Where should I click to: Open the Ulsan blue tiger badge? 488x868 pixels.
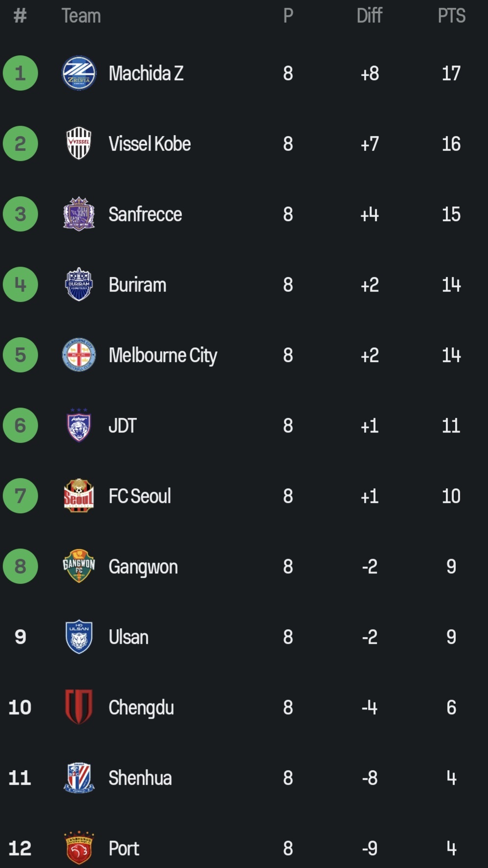79,637
